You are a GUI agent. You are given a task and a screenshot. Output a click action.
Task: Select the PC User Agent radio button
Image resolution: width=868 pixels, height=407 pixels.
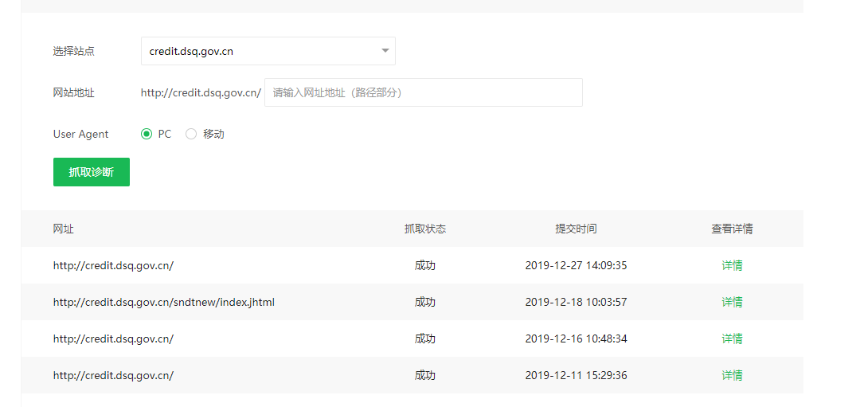[147, 134]
